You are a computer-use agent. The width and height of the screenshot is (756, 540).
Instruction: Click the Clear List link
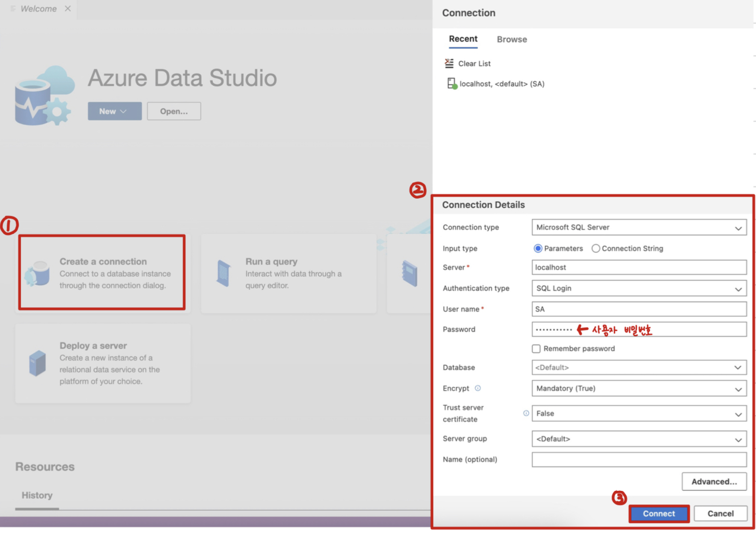point(474,64)
